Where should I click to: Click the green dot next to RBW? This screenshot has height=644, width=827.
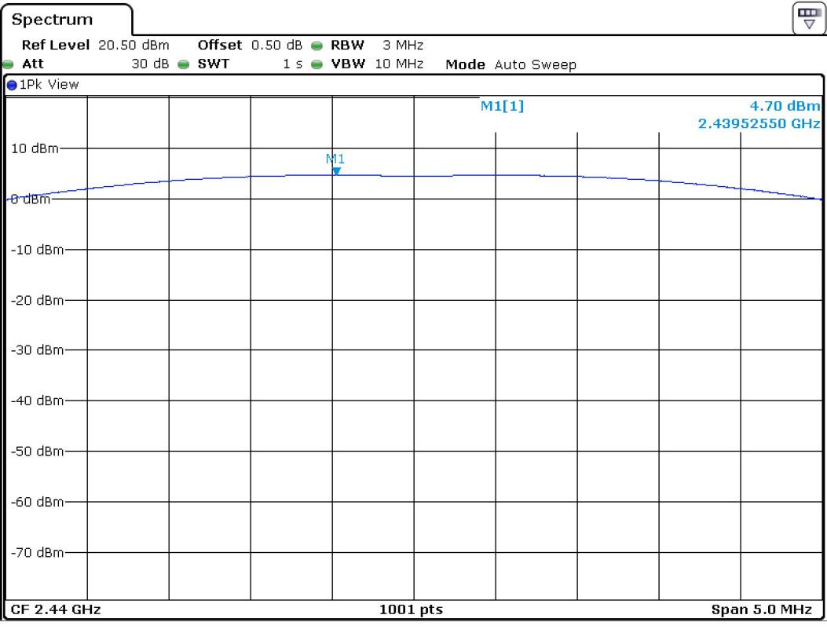pyautogui.click(x=317, y=46)
